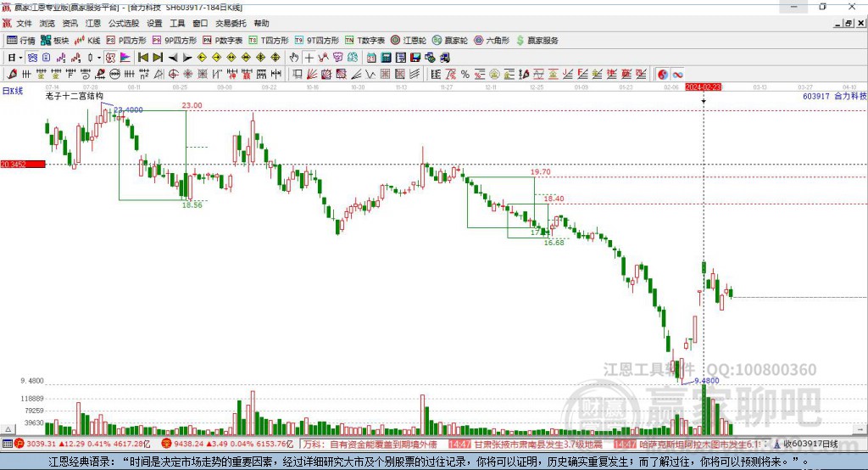Viewport: 868px width, 470px height.
Task: Restore the inner chart window
Action: 849,23
